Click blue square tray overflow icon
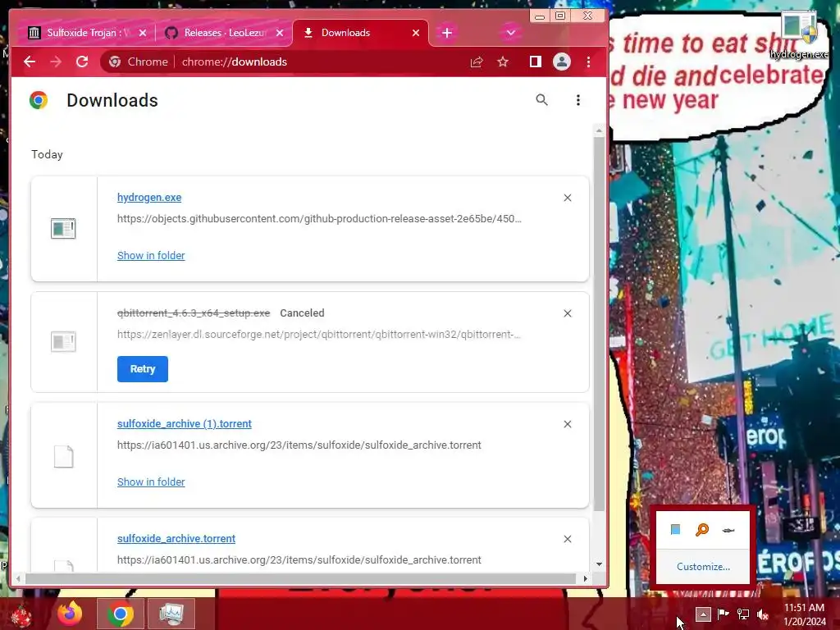Image resolution: width=840 pixels, height=630 pixels. pyautogui.click(x=676, y=530)
